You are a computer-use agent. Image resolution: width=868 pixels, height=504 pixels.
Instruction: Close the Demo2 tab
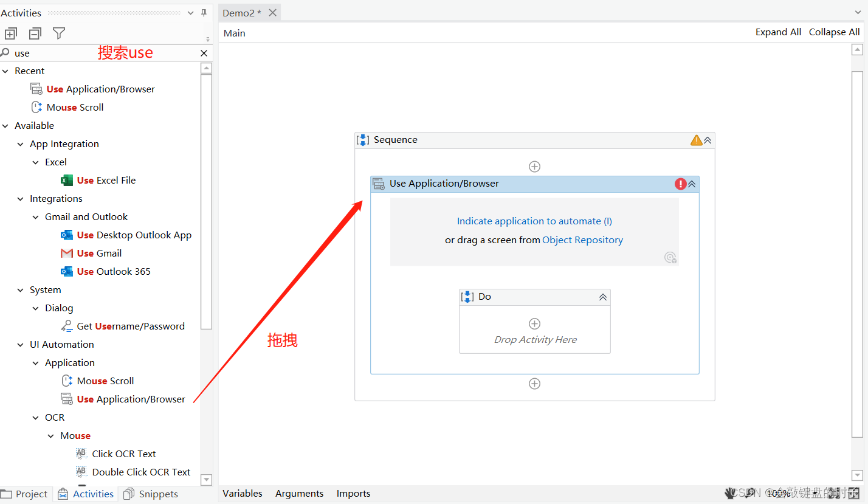pyautogui.click(x=272, y=13)
